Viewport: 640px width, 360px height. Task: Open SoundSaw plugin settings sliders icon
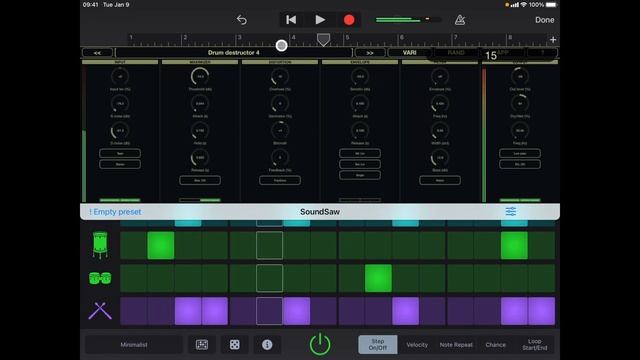511,211
